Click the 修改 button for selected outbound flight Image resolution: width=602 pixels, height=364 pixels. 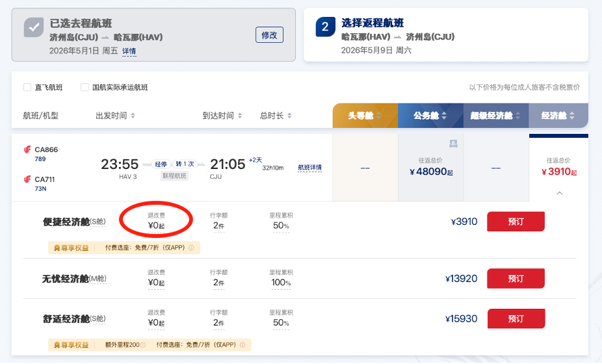coord(269,35)
